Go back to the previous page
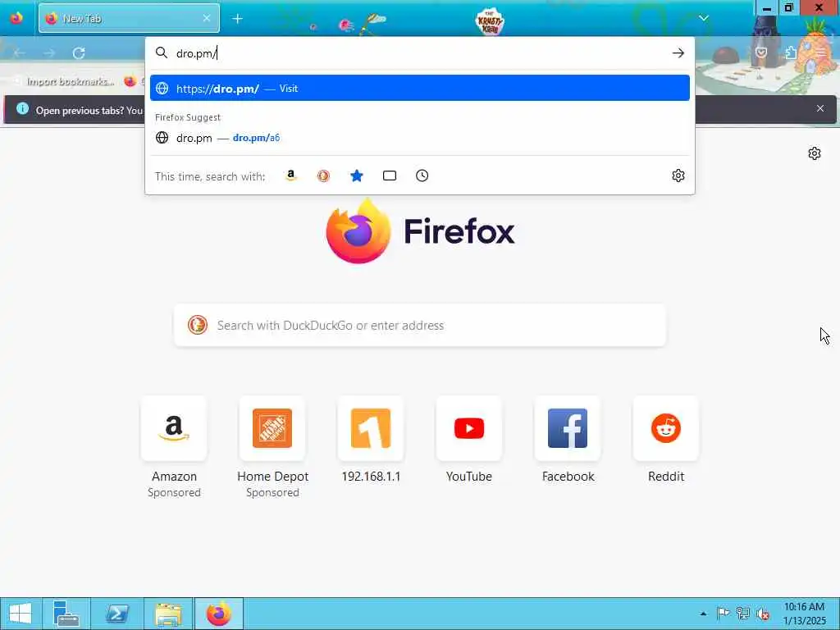Screen dimensions: 840x630 pyautogui.click(x=20, y=53)
